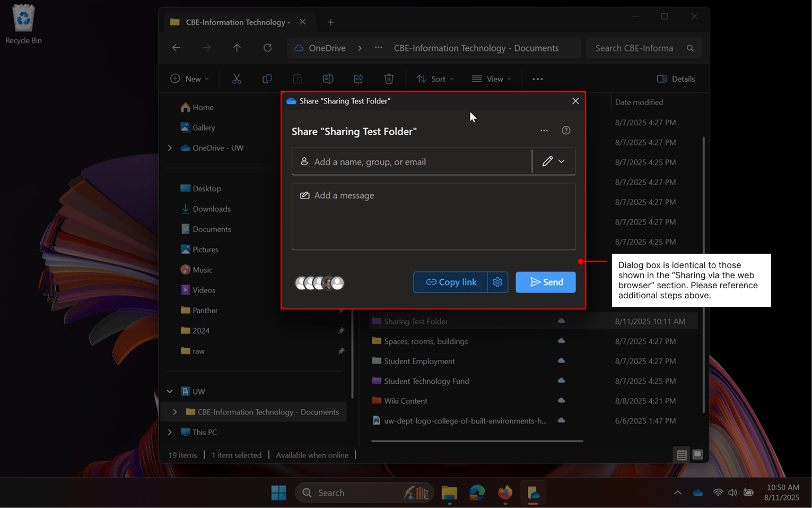Click inside the Add a message field
Viewport: 812px width, 508px height.
(433, 217)
